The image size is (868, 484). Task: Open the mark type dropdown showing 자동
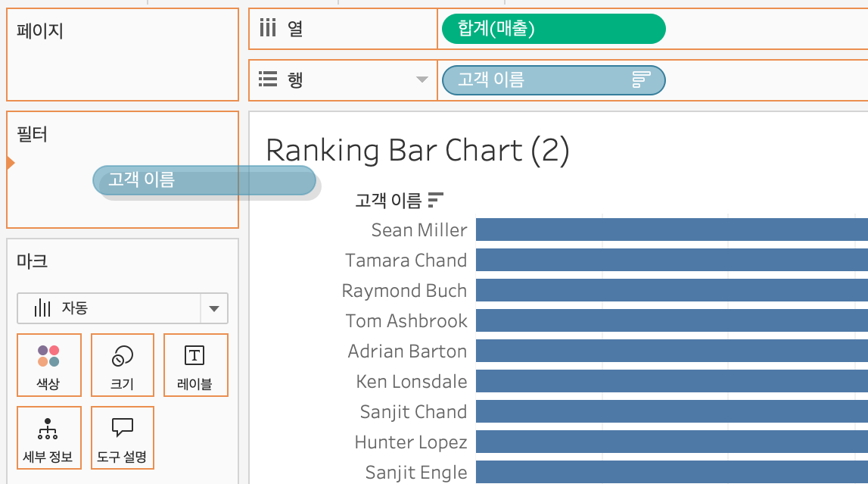[123, 308]
